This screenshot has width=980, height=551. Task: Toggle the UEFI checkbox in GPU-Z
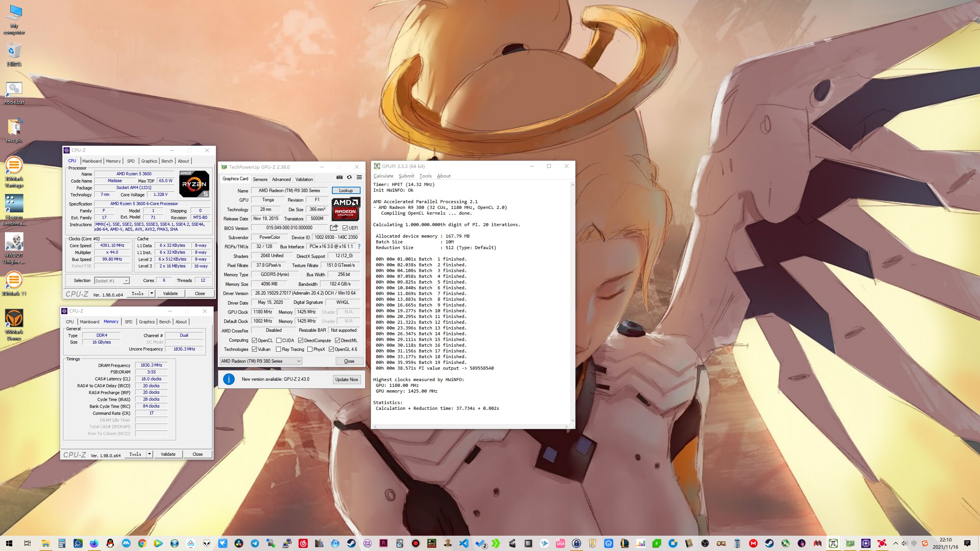[345, 228]
